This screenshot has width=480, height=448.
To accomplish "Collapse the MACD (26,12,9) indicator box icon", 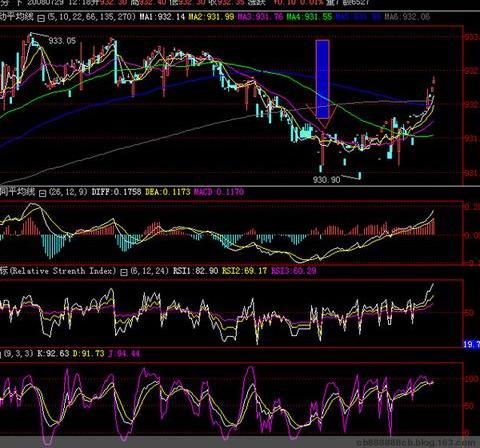I will tap(43, 193).
